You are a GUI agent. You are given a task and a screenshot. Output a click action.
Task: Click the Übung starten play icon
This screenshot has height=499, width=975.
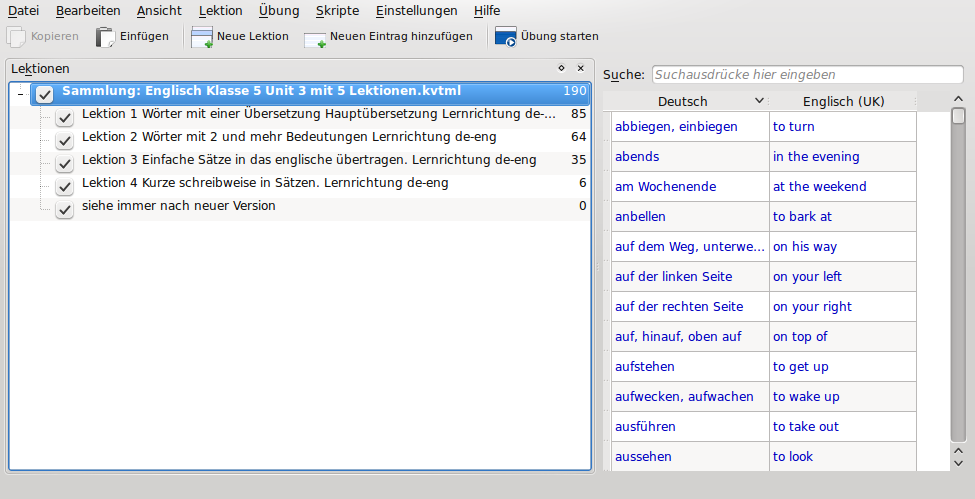pos(506,37)
